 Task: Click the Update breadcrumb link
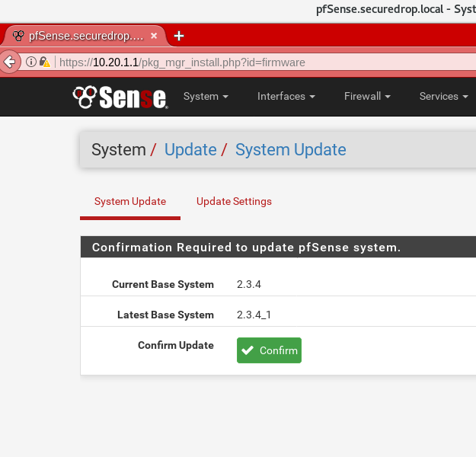[190, 150]
